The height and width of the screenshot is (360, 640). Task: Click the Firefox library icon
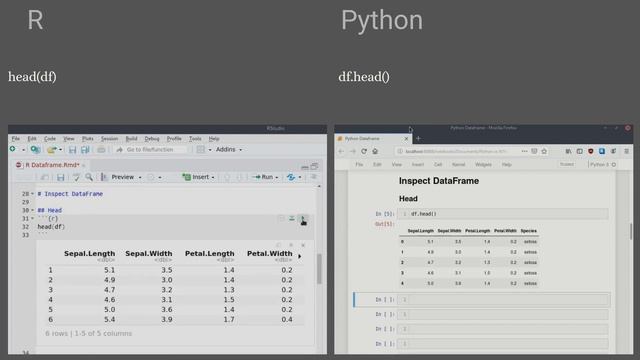click(568, 151)
